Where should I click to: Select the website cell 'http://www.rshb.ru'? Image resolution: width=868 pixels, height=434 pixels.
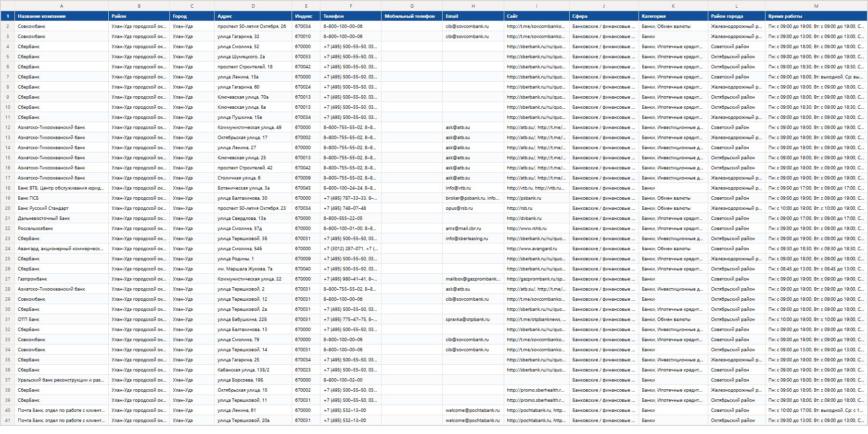pyautogui.click(x=536, y=229)
